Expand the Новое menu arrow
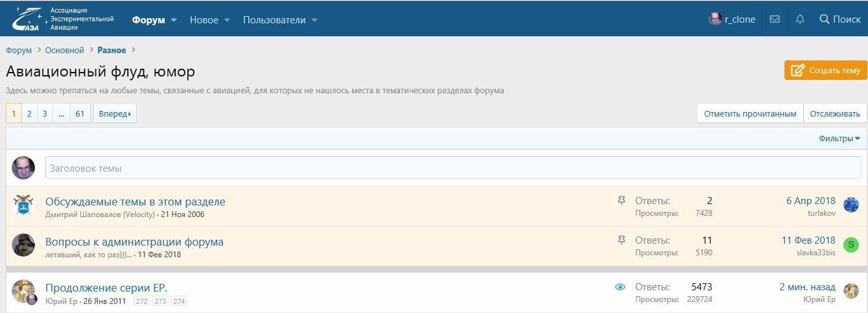 [x=228, y=20]
